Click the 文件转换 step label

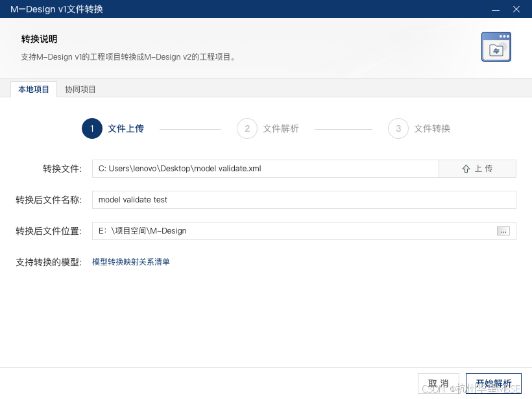(x=432, y=128)
